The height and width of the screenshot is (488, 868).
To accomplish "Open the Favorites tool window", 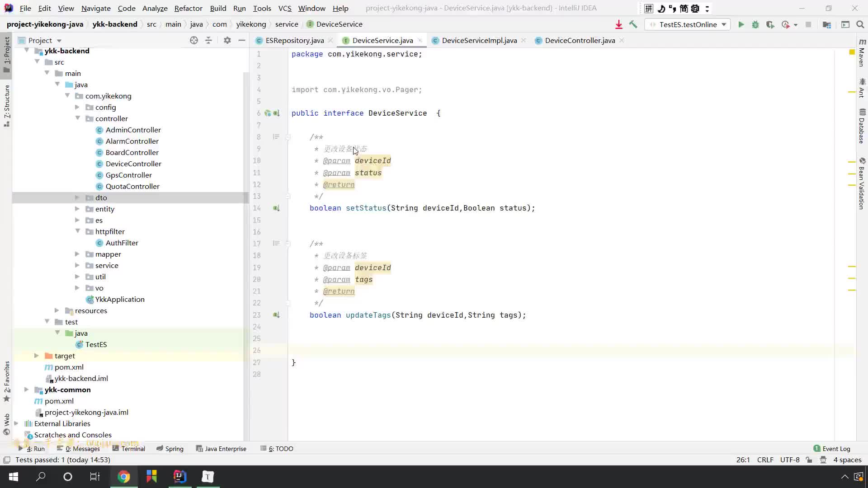I will click(7, 382).
